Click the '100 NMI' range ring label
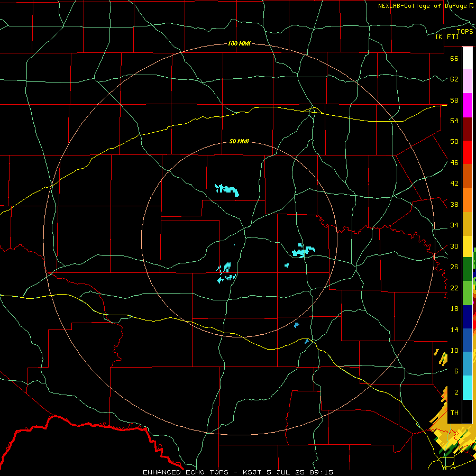 239,43
